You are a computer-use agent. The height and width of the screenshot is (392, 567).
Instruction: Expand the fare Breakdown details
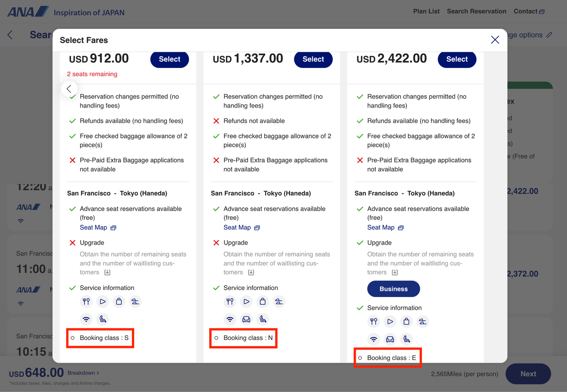(x=84, y=373)
